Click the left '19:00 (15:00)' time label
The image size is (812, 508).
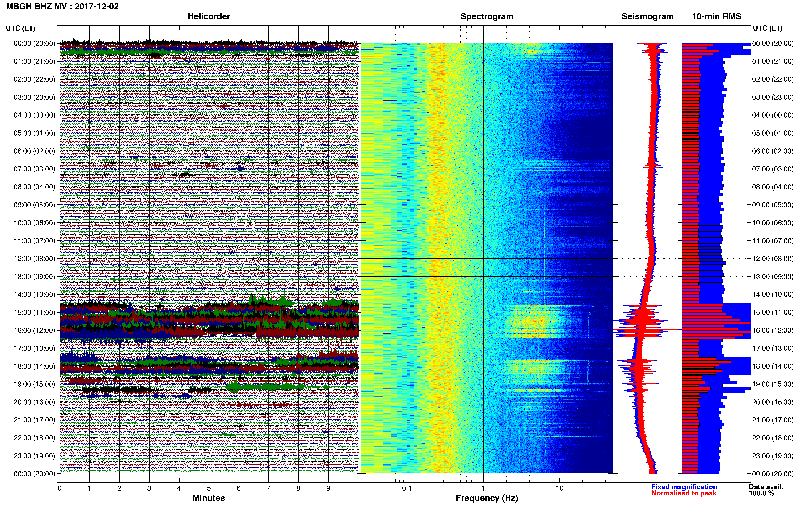coord(34,384)
